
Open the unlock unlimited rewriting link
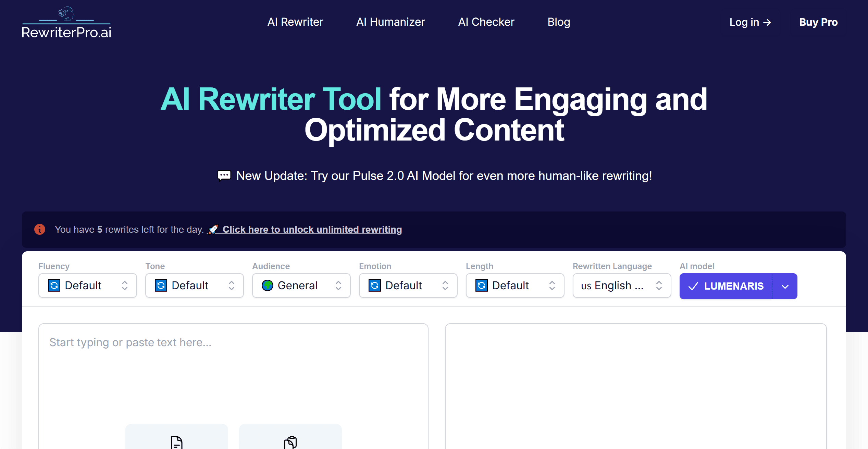[x=312, y=229]
